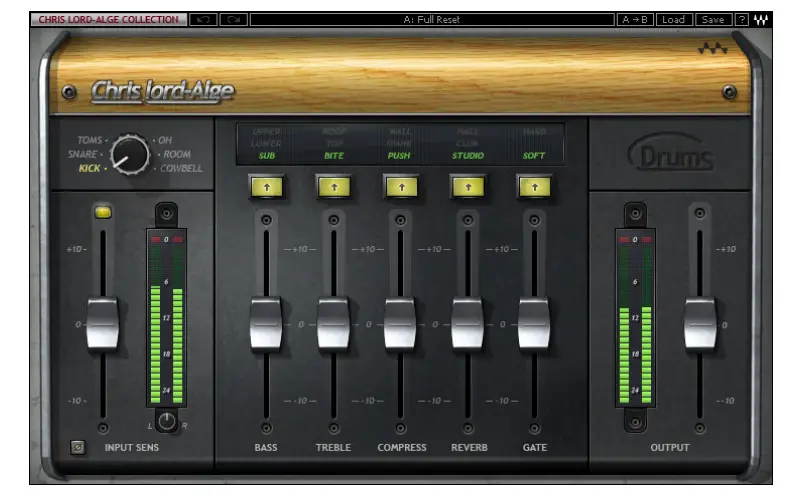Viewport: 785px width, 501px height.
Task: Click the Redo arrow in the toolbar
Action: click(x=233, y=20)
